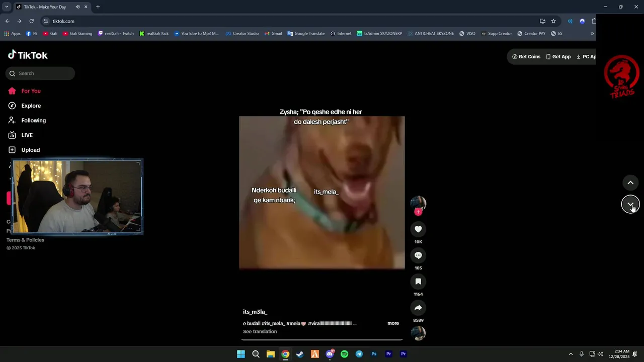
Task: Click the dog video to pause
Action: [322, 193]
